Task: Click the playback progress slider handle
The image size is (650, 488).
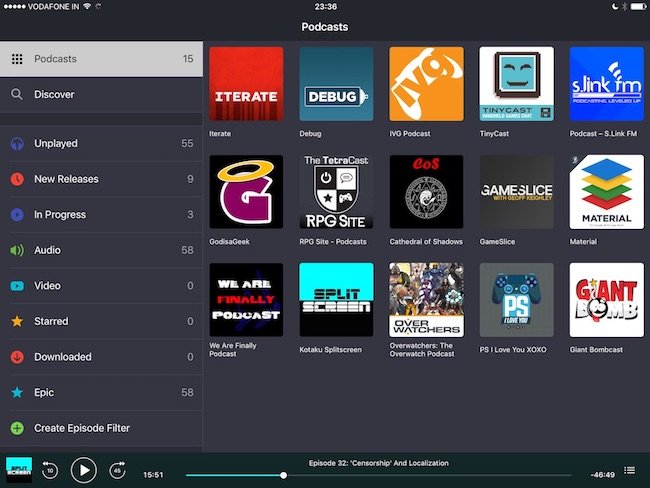Action: 283,475
